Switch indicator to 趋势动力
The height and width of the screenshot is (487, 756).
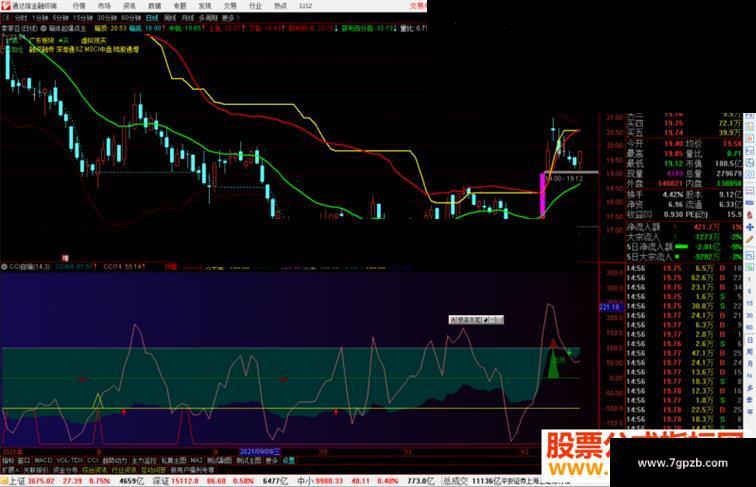click(115, 460)
